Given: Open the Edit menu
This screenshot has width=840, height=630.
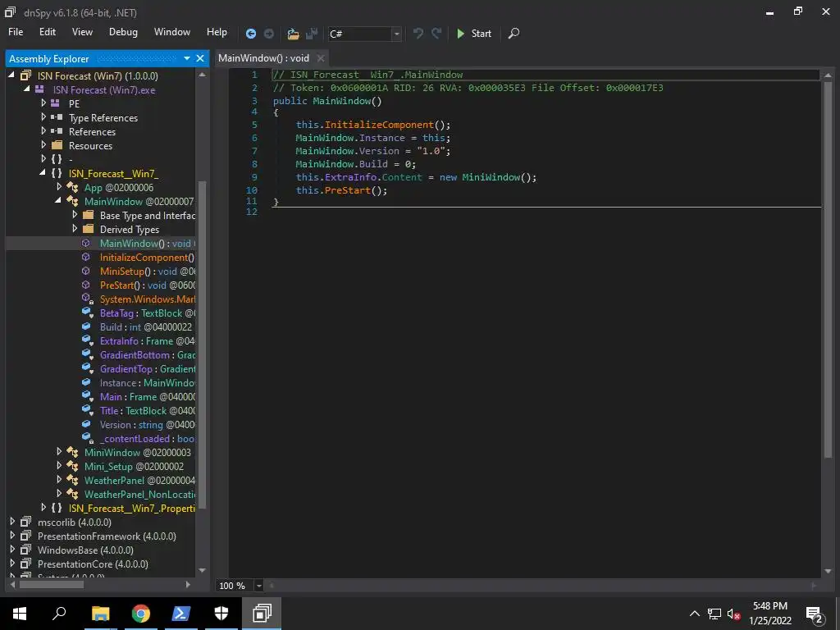Looking at the screenshot, I should point(47,32).
